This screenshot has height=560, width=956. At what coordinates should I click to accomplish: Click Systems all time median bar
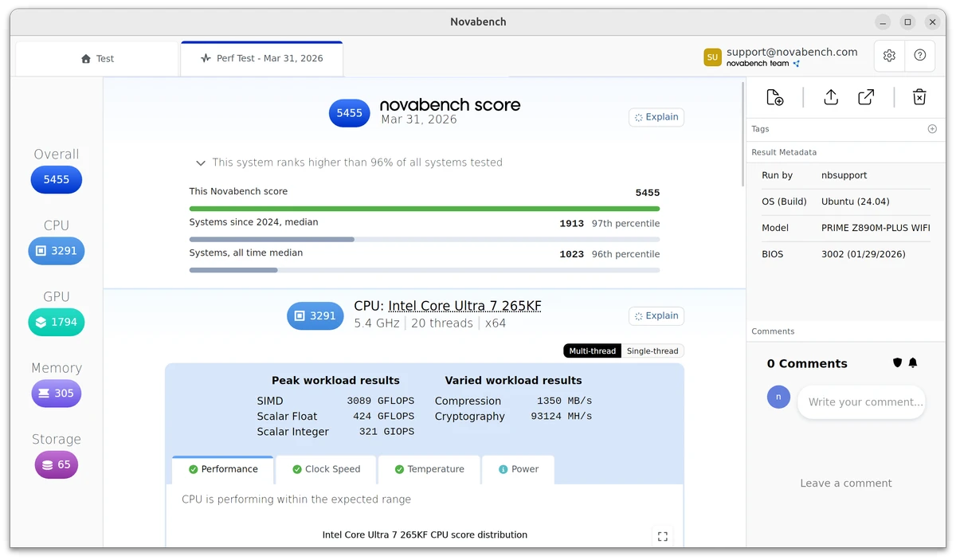coord(425,270)
